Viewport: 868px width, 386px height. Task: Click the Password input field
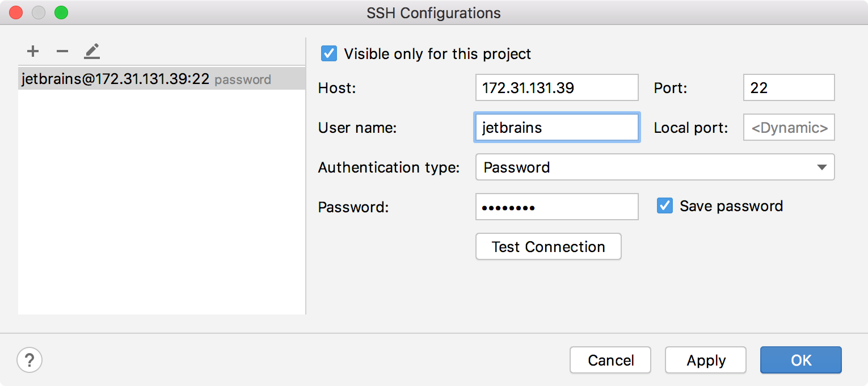point(557,207)
